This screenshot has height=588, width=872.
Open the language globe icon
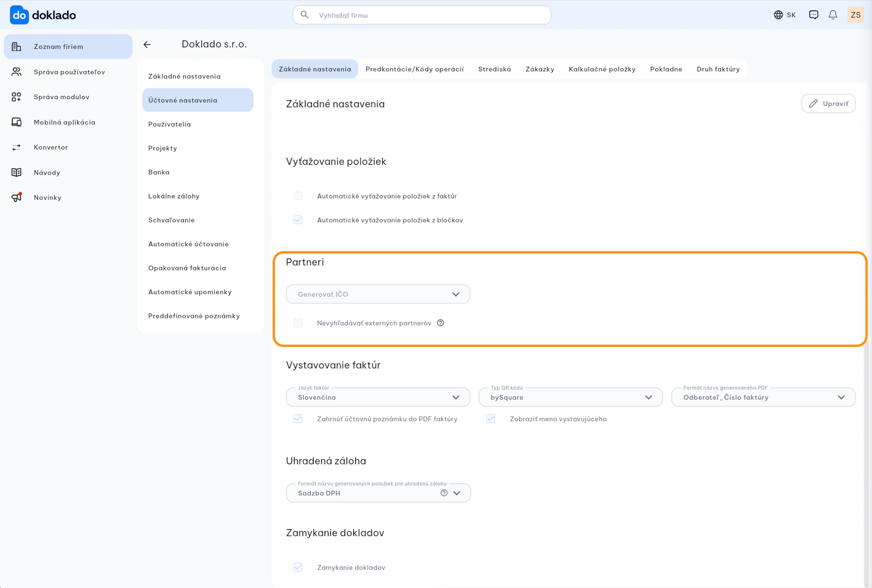[778, 15]
